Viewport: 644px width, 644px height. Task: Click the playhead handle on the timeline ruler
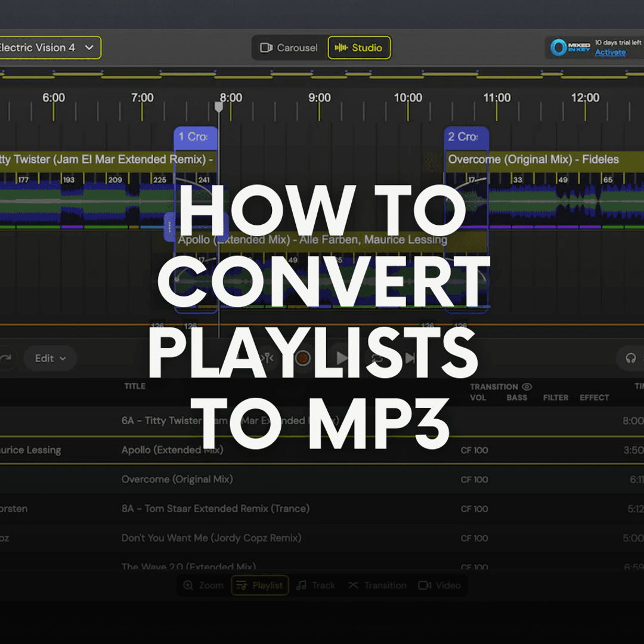[219, 107]
